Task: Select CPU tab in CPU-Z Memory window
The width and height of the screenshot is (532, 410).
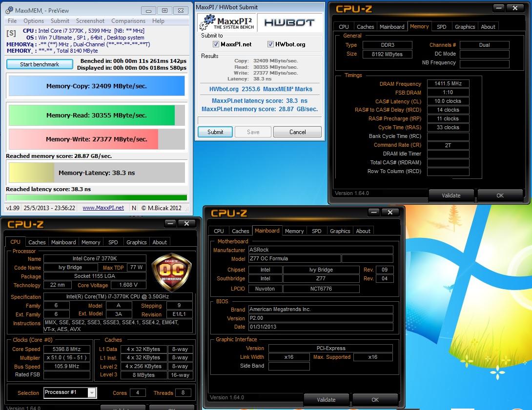Action: 344,27
